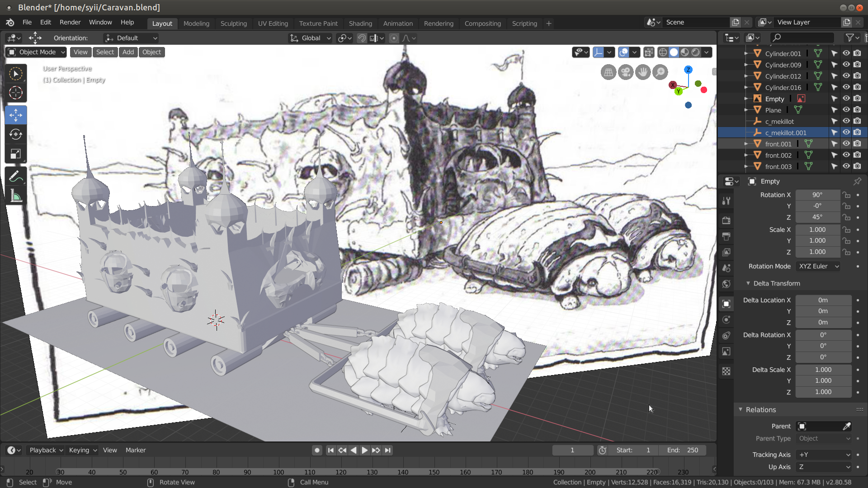Viewport: 868px width, 488px height.
Task: Open the Render menu
Action: (x=70, y=22)
